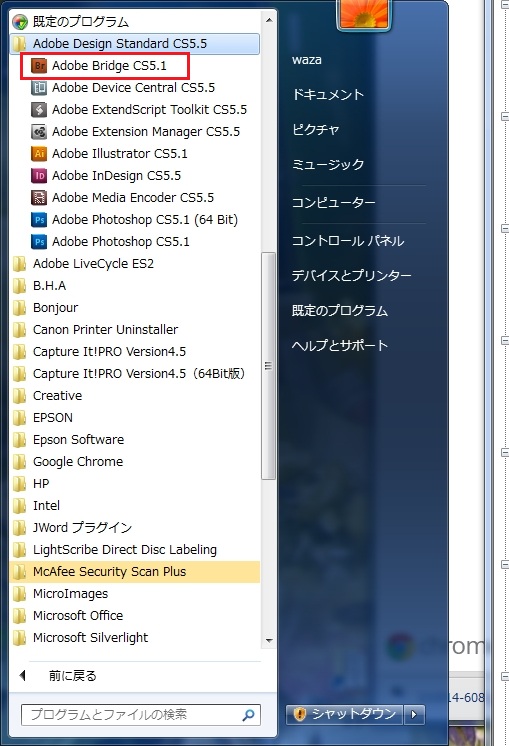This screenshot has width=509, height=746.
Task: Open Adobe Illustrator CS5.1 icon
Action: (39, 153)
